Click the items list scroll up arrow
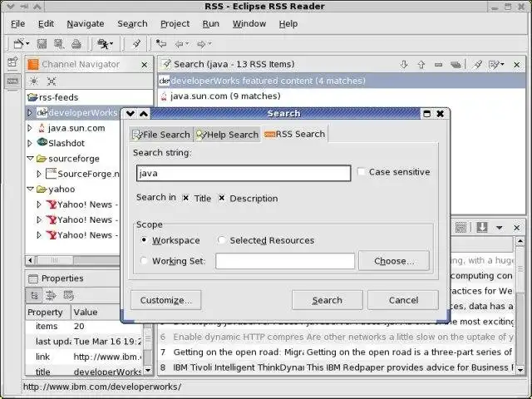 pos(520,241)
